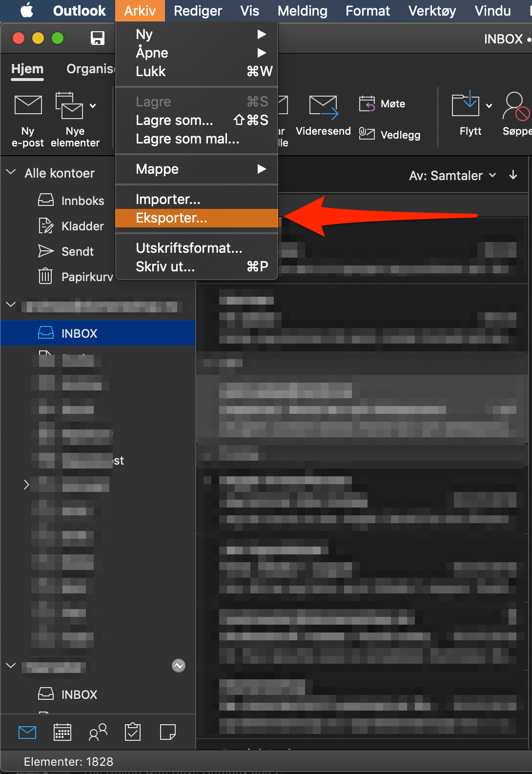
Task: Select the highlighted INBOX folder
Action: (x=98, y=333)
